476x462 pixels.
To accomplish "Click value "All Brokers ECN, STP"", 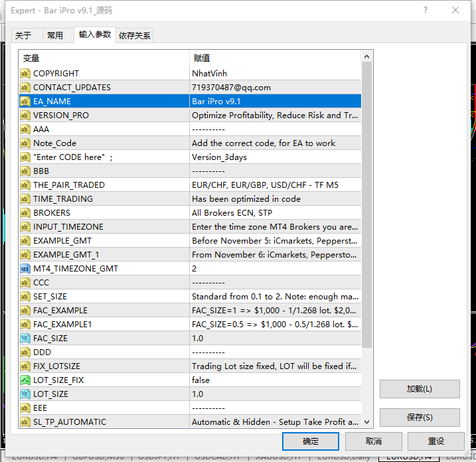I will 232,213.
